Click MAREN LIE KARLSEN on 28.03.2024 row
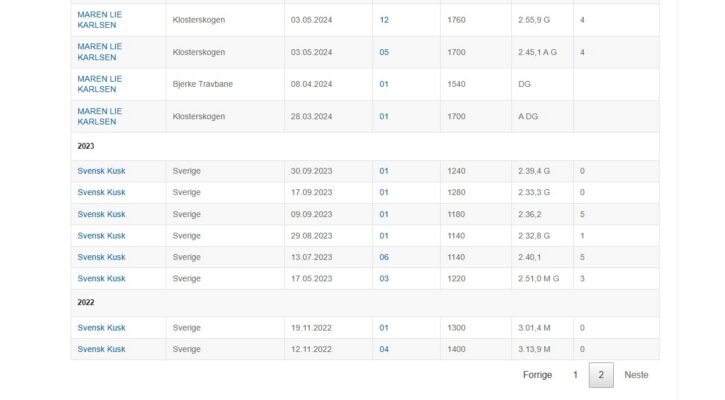The width and height of the screenshot is (725, 400). (99, 117)
